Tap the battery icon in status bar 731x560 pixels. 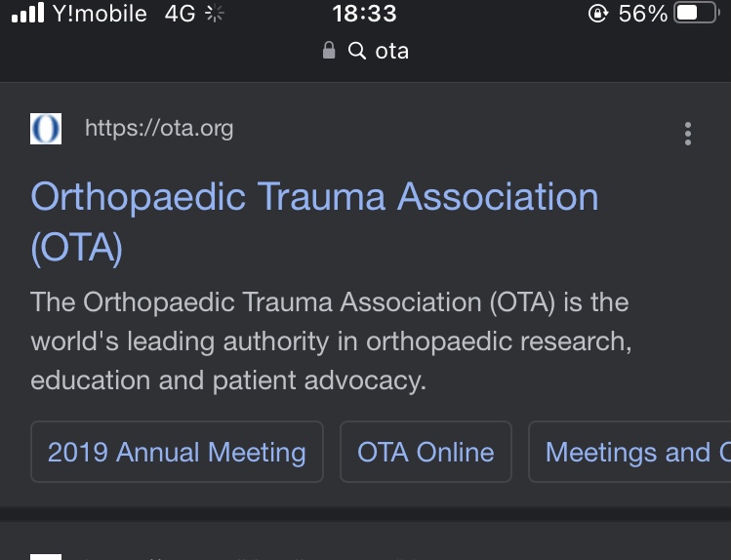coord(696,14)
